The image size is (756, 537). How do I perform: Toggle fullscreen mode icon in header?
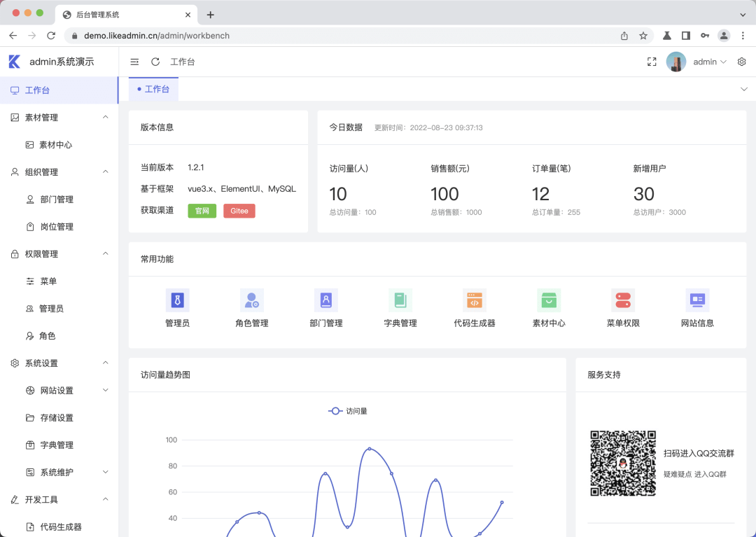click(652, 62)
